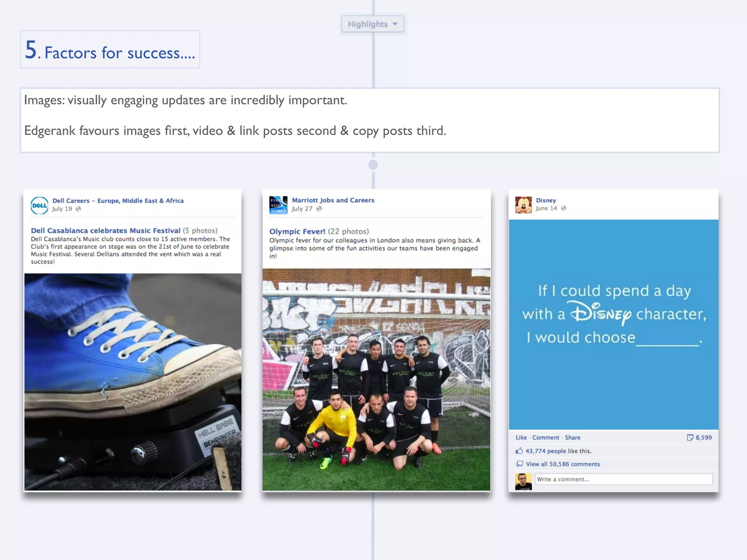Click the '5. Factors for success....' heading
The image size is (747, 560).
pos(110,50)
